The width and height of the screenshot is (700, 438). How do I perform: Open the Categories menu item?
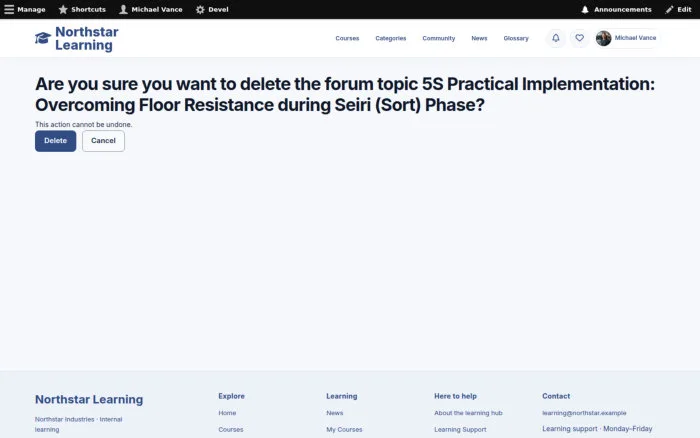click(x=391, y=38)
